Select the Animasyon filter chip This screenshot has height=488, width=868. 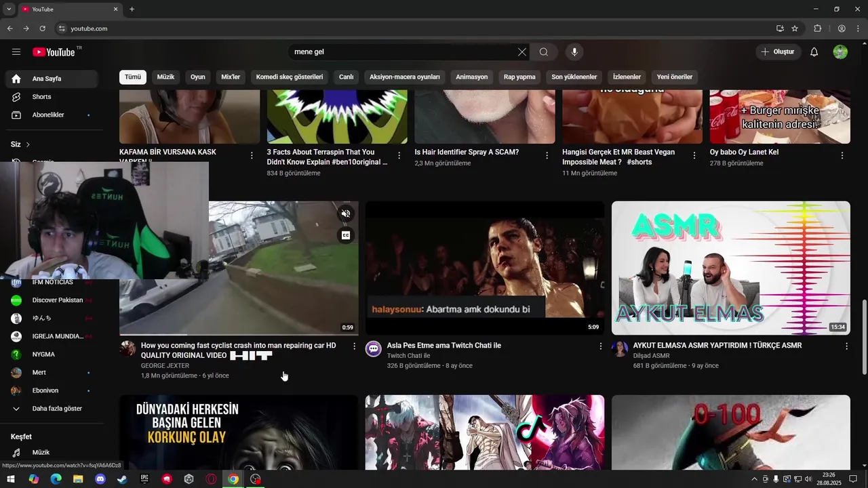point(472,77)
